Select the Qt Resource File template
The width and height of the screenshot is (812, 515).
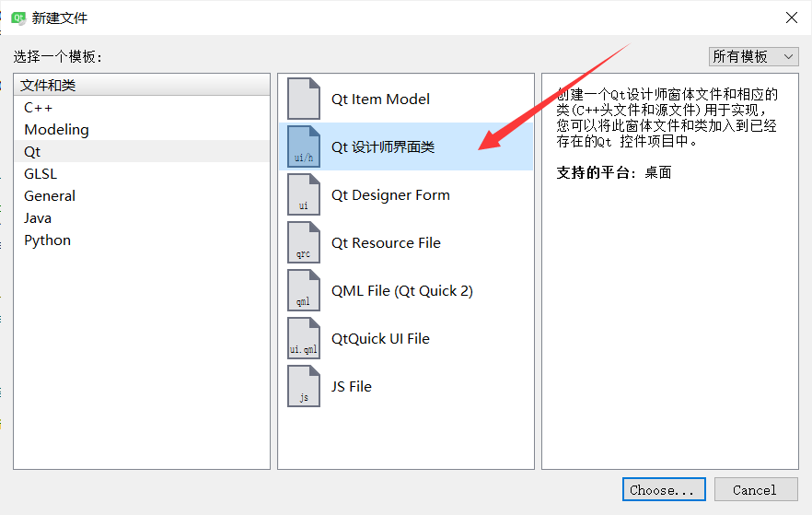[406, 242]
